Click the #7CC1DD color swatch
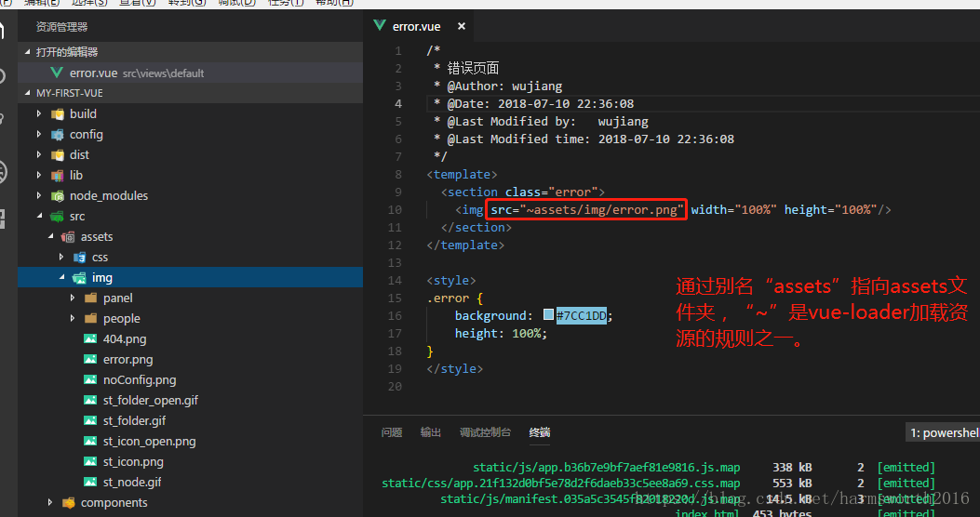Viewport: 980px width, 517px height. point(549,314)
